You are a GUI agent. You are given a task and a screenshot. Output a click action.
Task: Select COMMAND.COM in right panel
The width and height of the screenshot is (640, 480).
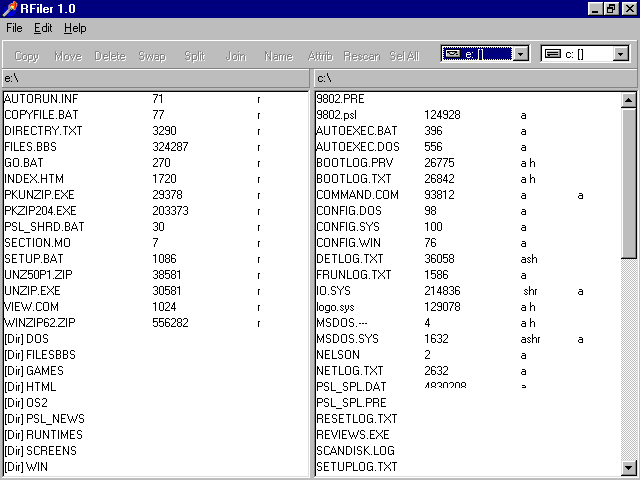[357, 194]
